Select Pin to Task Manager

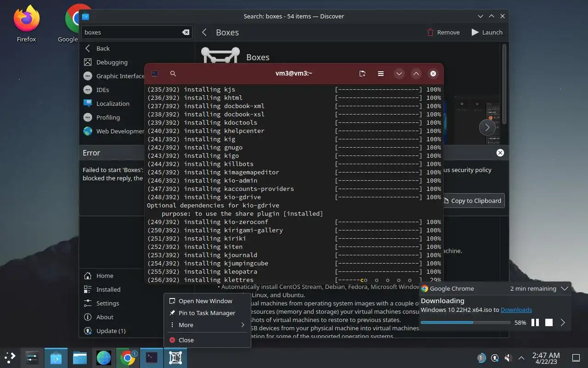click(207, 313)
